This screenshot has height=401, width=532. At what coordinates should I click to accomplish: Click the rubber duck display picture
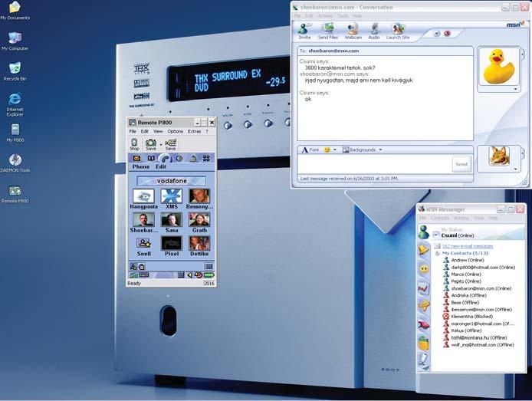(498, 67)
